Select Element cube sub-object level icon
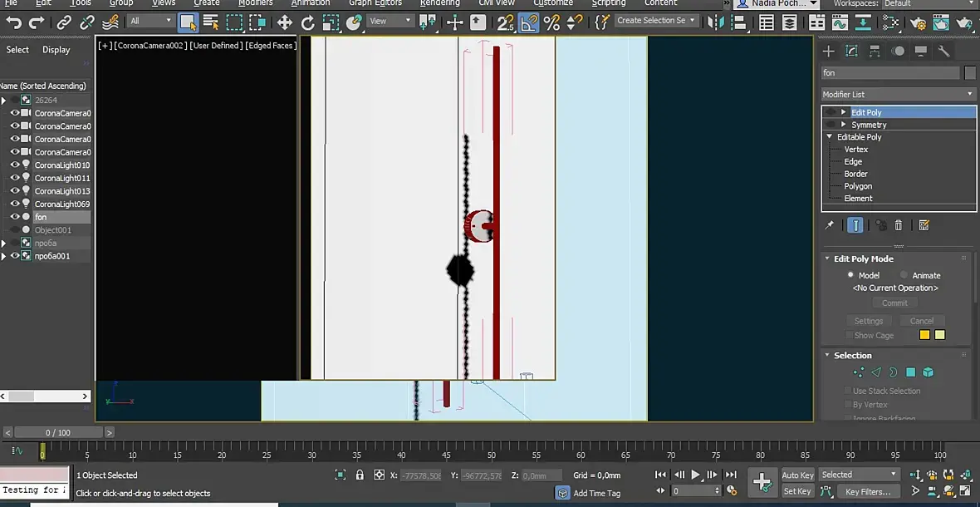The image size is (980, 507). [x=929, y=372]
